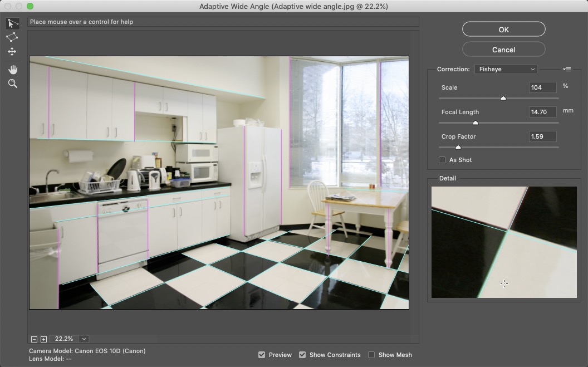Viewport: 588px width, 367px height.
Task: Turn off Show Constraints
Action: (302, 355)
